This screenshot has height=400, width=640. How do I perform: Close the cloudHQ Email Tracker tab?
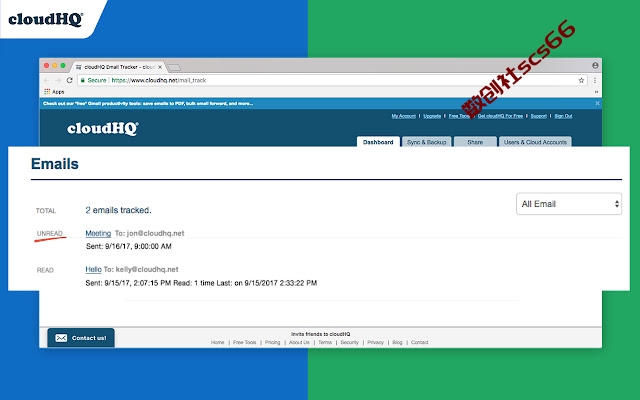click(x=160, y=67)
